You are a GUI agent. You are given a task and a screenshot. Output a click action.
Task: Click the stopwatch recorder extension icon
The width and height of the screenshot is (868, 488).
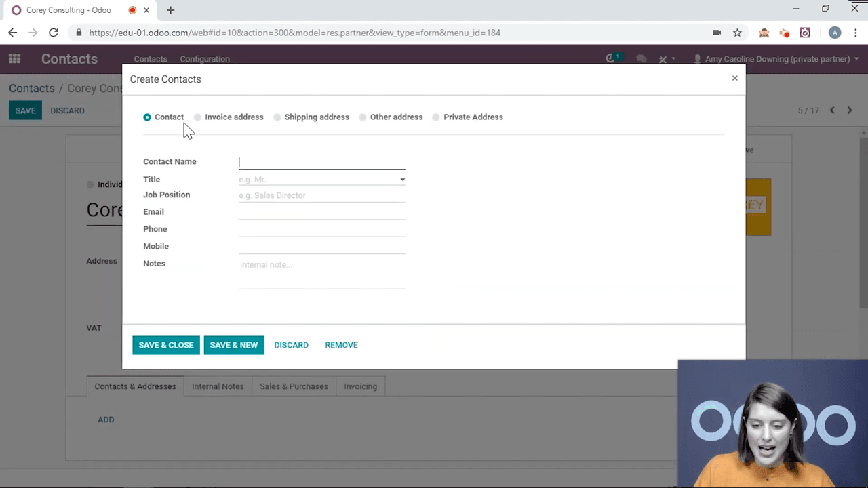[804, 32]
